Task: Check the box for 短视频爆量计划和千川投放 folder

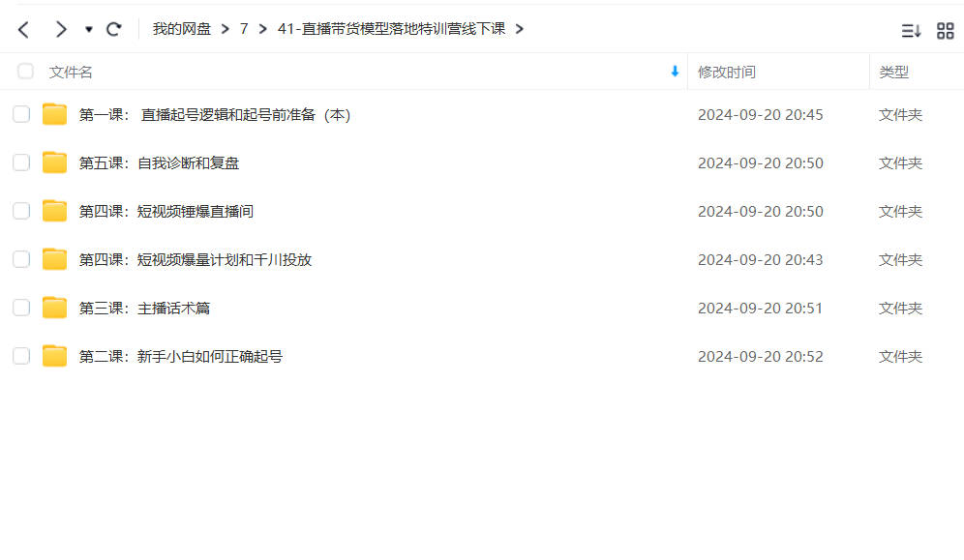Action: coord(21,259)
